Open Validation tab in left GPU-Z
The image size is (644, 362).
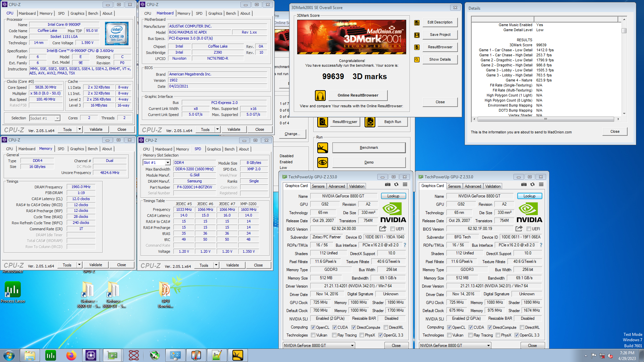tap(357, 186)
